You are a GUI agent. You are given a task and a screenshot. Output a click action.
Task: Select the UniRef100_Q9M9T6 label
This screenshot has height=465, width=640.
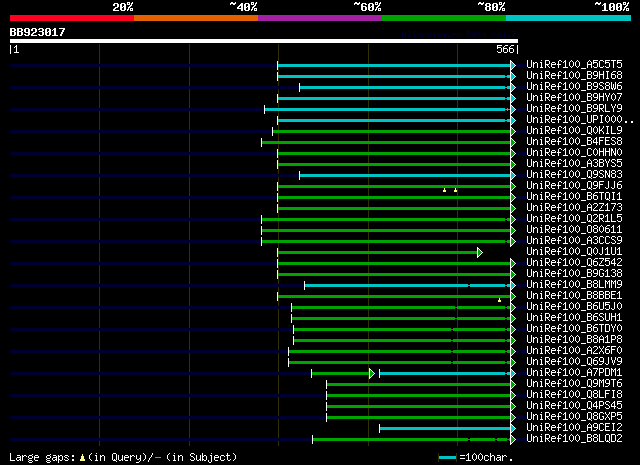click(574, 384)
